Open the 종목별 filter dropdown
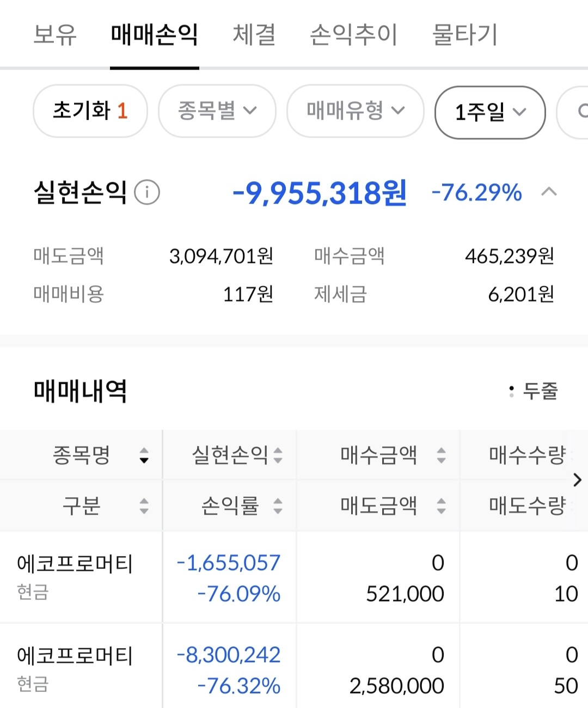Image resolution: width=588 pixels, height=708 pixels. [x=217, y=111]
